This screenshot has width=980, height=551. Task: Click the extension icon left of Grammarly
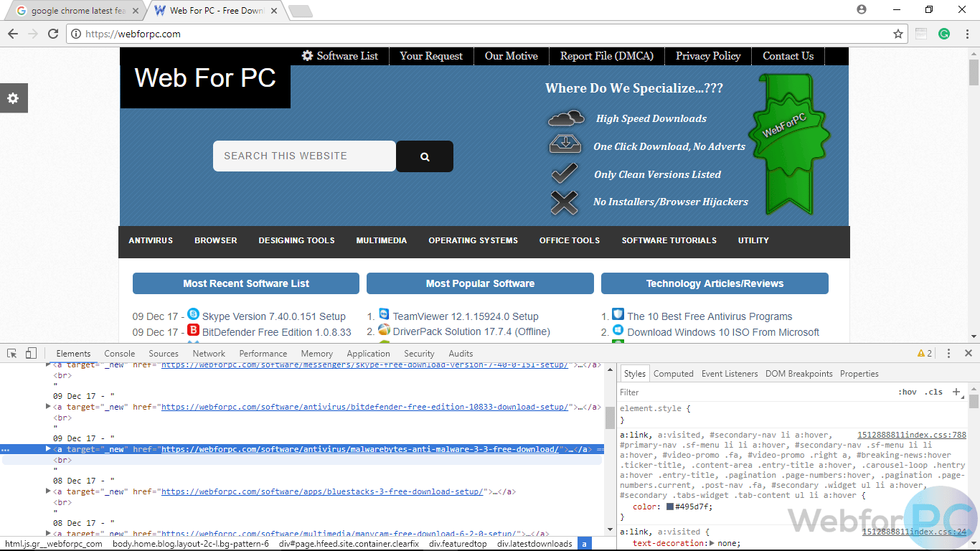point(921,34)
